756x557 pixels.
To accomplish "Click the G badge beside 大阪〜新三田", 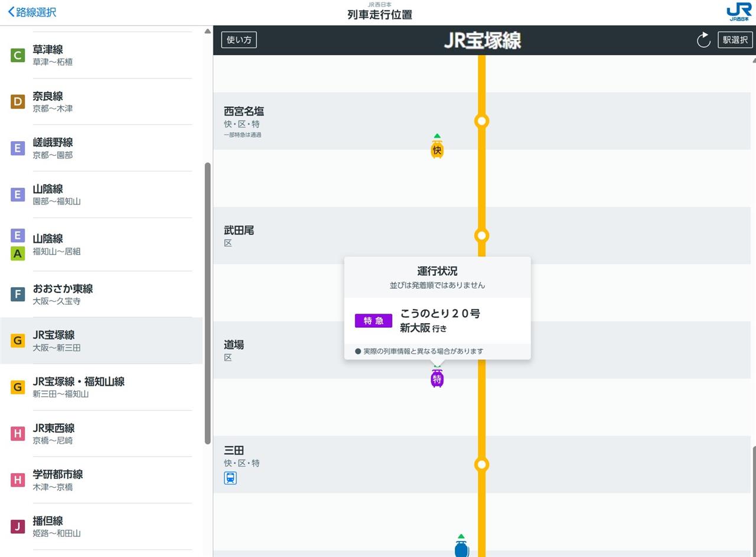I will pyautogui.click(x=18, y=341).
